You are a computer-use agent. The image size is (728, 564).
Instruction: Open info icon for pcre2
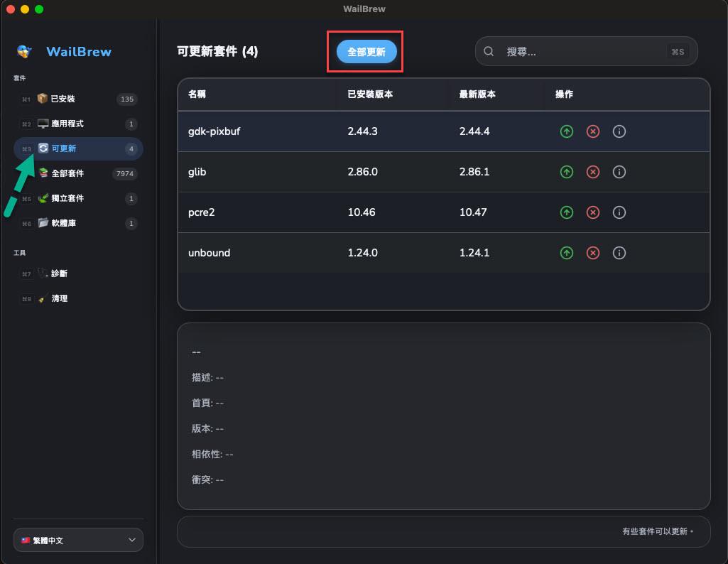[619, 212]
